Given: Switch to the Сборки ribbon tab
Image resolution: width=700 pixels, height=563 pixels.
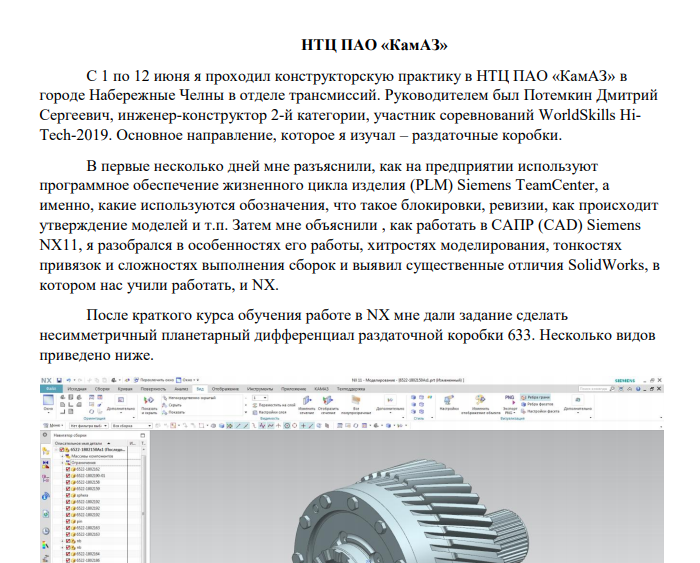Looking at the screenshot, I should pyautogui.click(x=102, y=389).
